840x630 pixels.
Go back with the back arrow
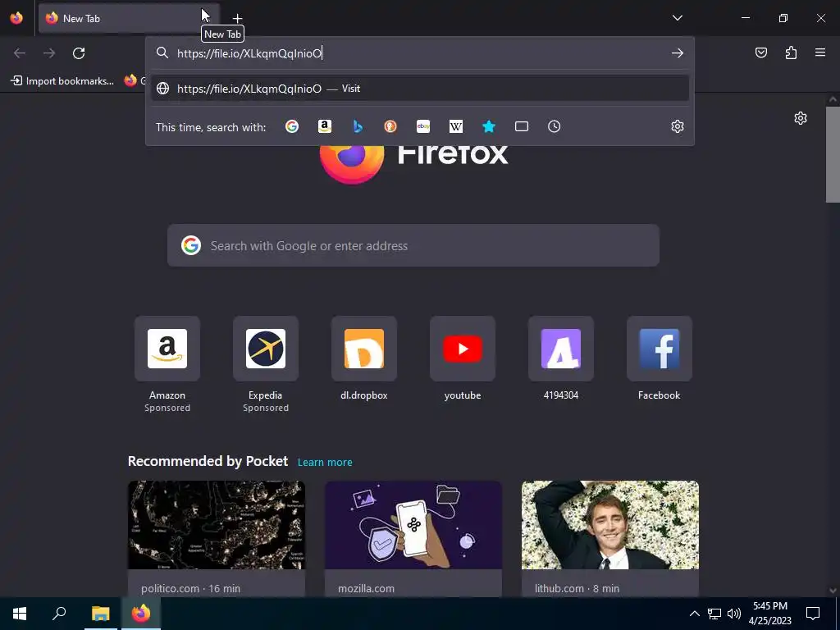point(20,53)
